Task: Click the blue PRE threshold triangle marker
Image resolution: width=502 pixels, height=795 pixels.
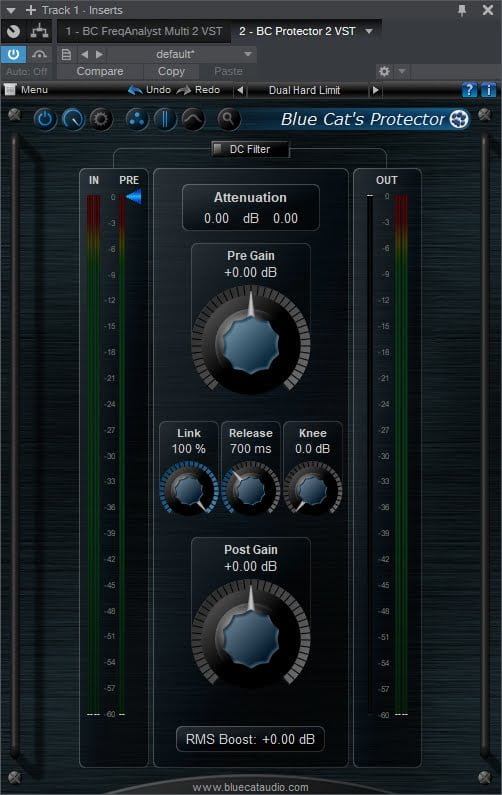Action: click(134, 197)
